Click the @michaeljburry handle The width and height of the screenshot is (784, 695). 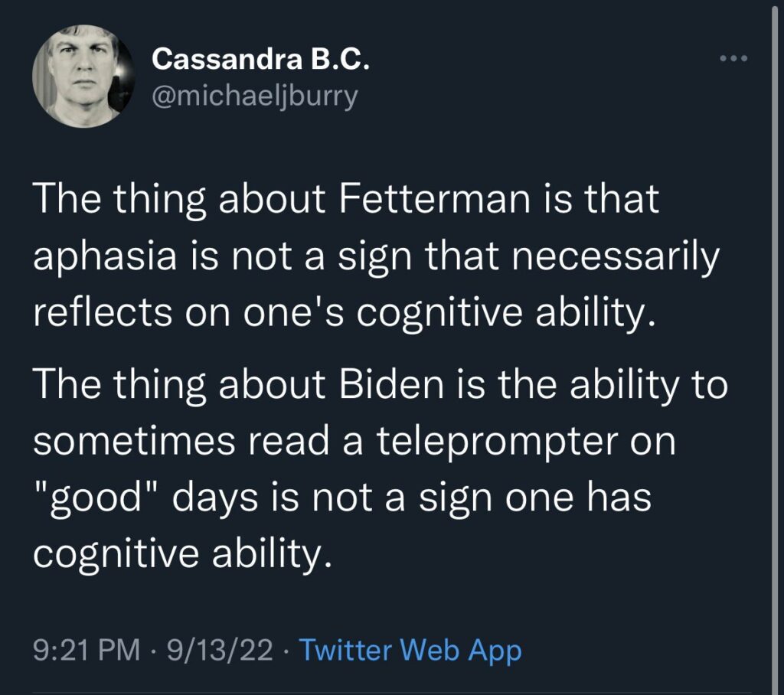pos(254,96)
